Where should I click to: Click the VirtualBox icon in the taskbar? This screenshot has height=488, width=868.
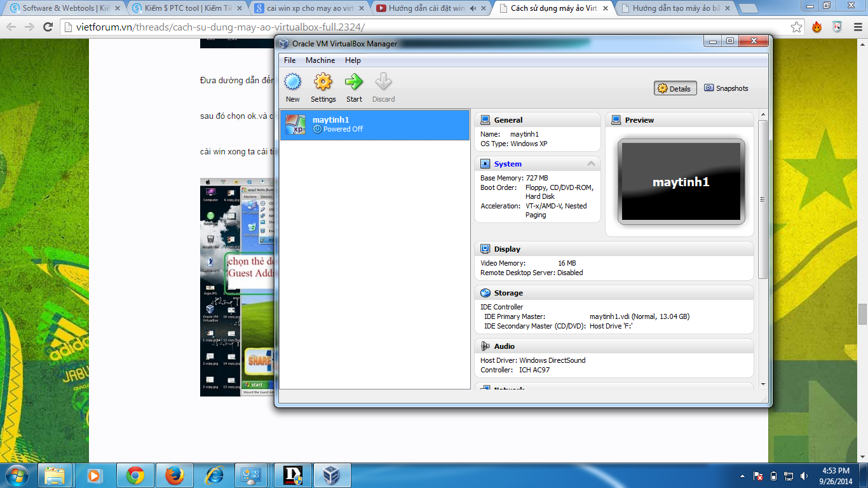[330, 475]
